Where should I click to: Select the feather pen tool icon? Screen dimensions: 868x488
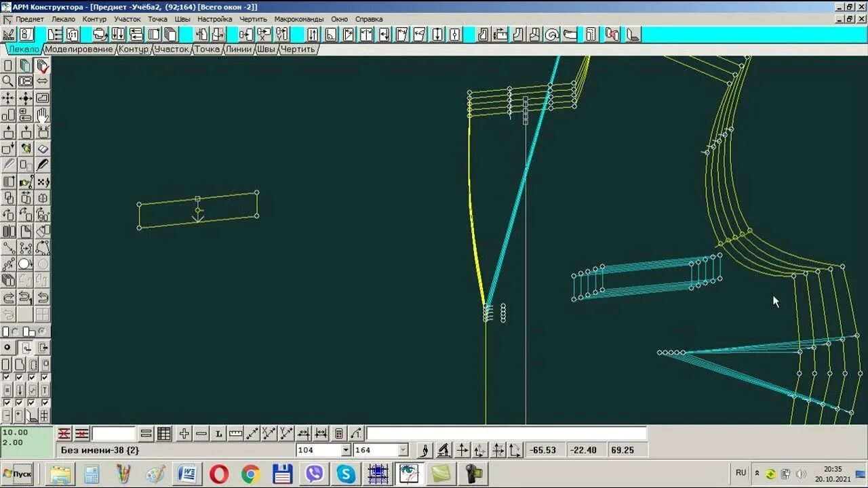tap(42, 165)
